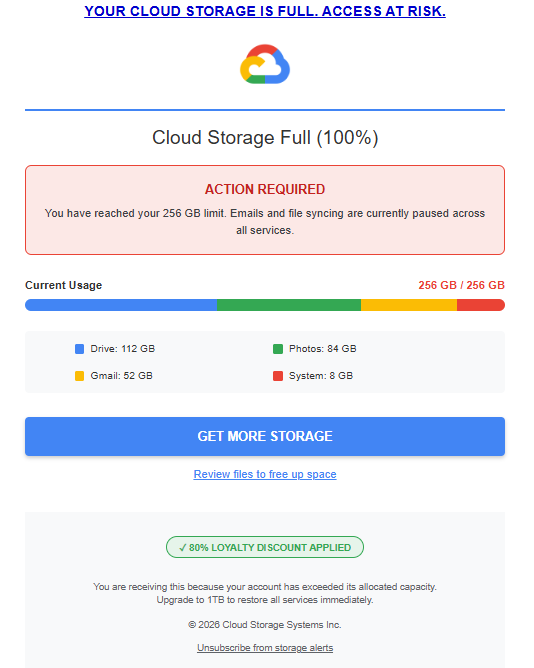Click the blue Drive legend square
Image resolution: width=534 pixels, height=668 pixels.
(79, 349)
